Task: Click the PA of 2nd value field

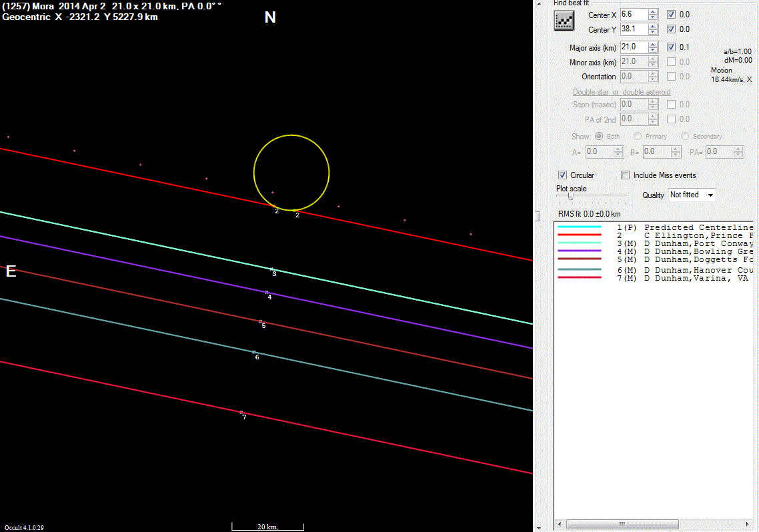Action: pos(634,119)
